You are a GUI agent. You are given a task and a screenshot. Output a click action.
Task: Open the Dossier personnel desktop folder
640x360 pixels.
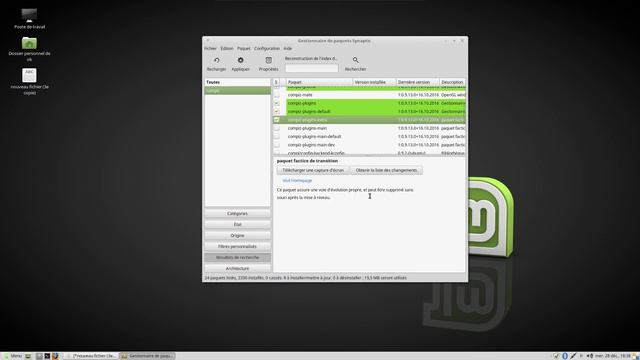click(x=29, y=43)
